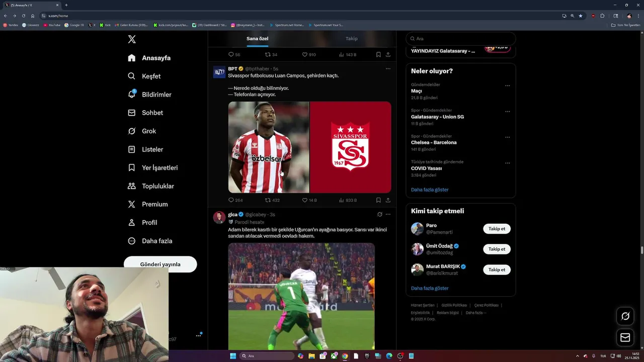644x362 pixels.
Task: Bookmark the top post with 143 B views
Action: pos(378,54)
